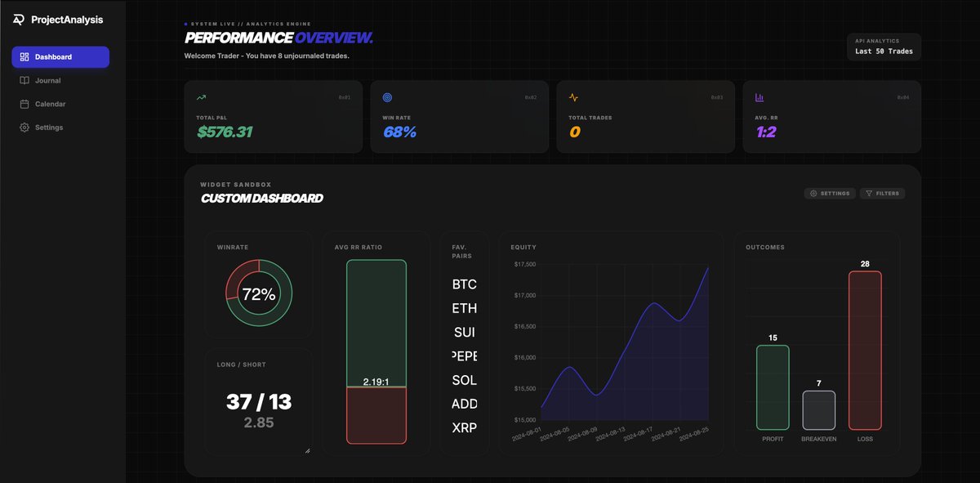
Task: Click the Performance Overview heading
Action: pos(279,38)
